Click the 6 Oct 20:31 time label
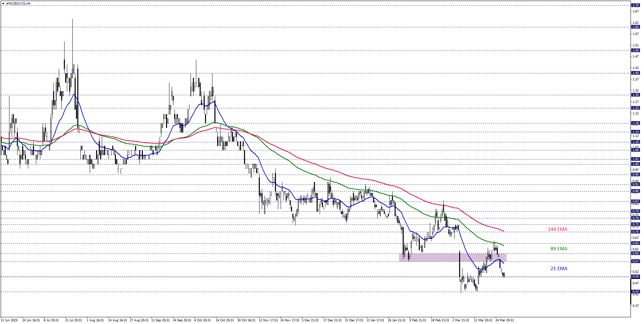Screen dimensions: 644x324 click(202, 320)
